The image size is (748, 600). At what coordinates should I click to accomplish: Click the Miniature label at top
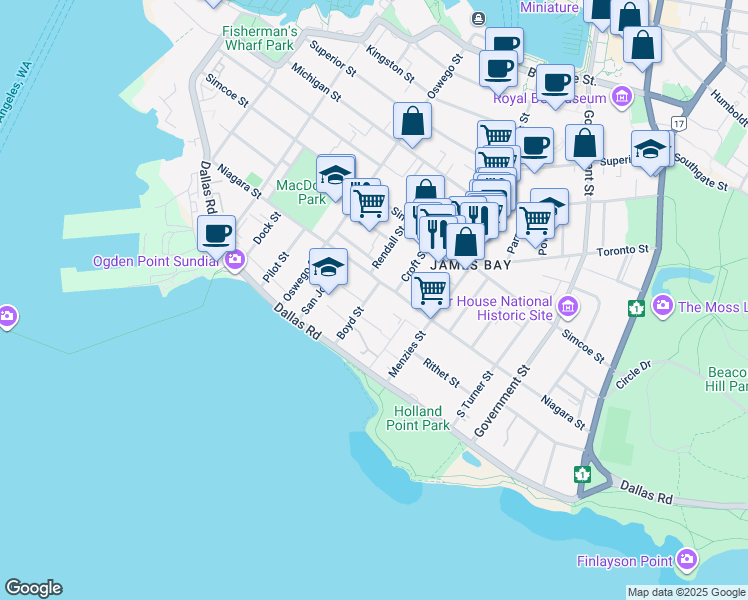pyautogui.click(x=549, y=7)
